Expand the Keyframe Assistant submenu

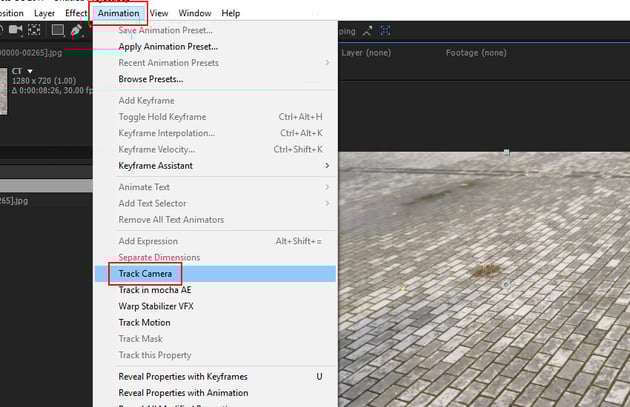click(215, 166)
